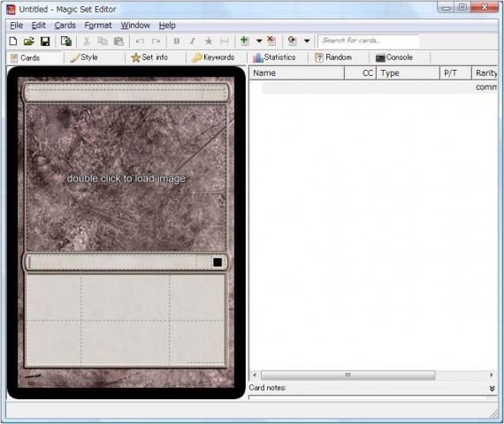The width and height of the screenshot is (504, 424).
Task: Minimize the Magic Set Editor window
Action: click(x=446, y=8)
